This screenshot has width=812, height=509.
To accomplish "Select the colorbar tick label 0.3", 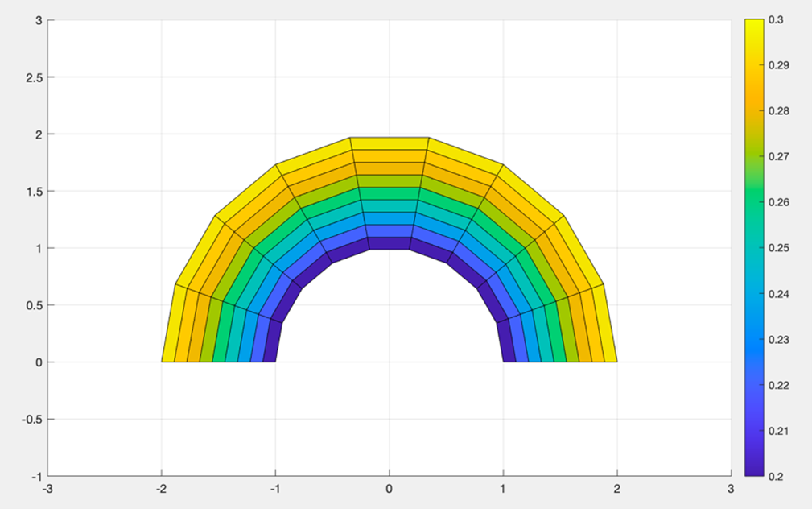I will click(x=776, y=19).
